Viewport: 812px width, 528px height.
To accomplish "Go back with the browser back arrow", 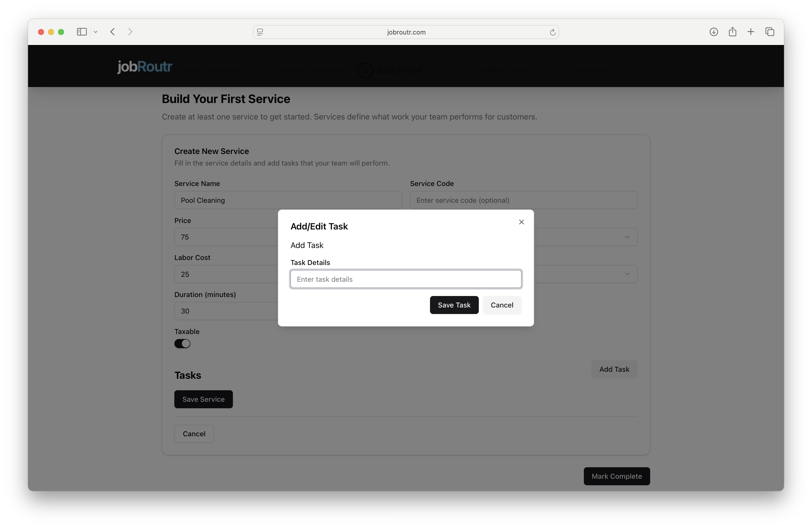I will [113, 32].
